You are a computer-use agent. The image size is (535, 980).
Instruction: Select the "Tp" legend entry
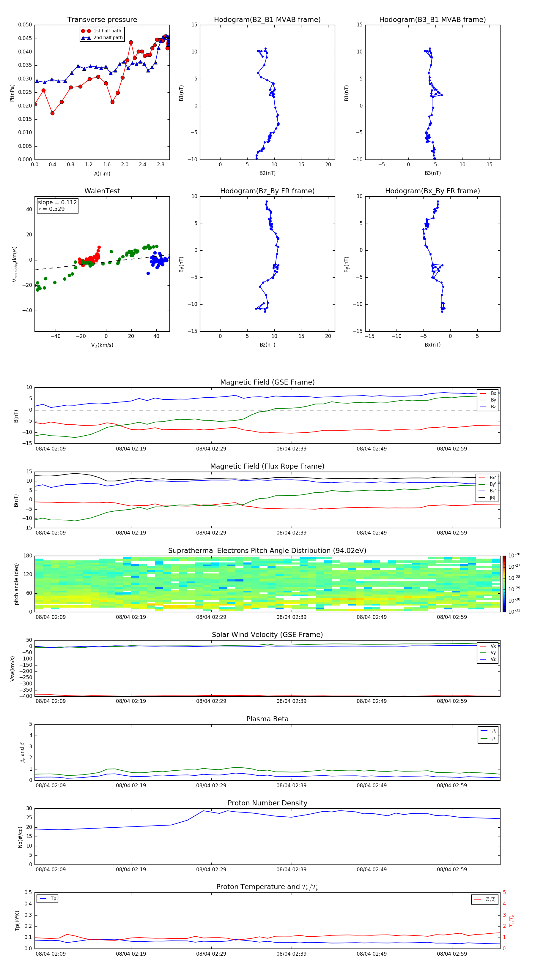[x=48, y=899]
